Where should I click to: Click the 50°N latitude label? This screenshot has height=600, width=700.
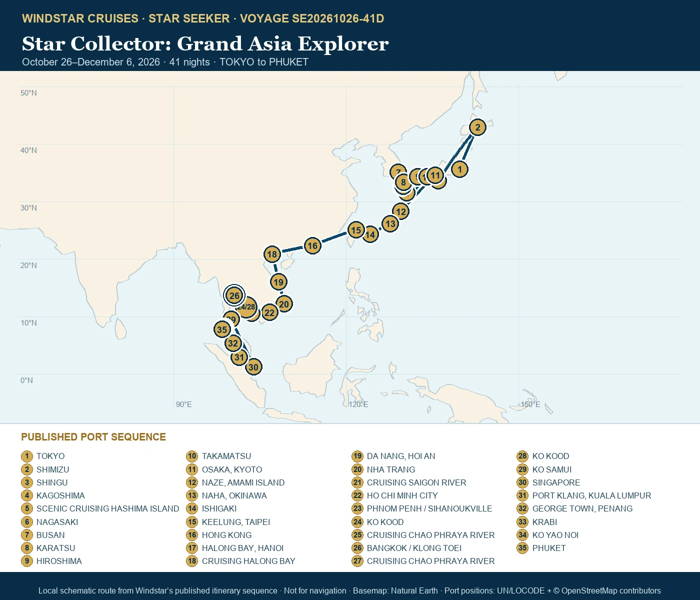click(28, 93)
